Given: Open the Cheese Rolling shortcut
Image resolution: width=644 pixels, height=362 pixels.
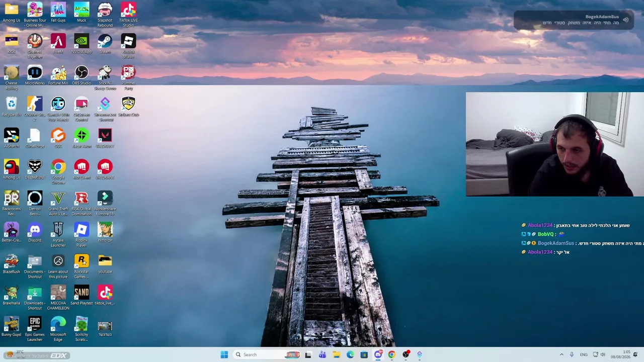Looking at the screenshot, I should 11,78.
